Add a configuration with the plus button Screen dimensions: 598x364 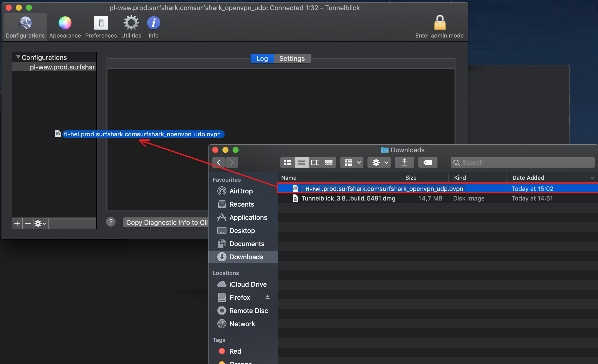[17, 224]
